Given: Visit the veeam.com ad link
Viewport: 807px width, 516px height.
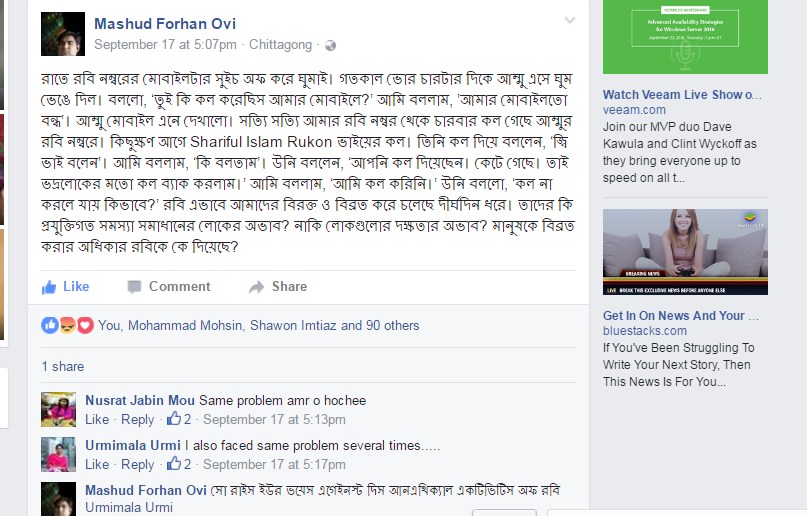Looking at the screenshot, I should coord(634,110).
